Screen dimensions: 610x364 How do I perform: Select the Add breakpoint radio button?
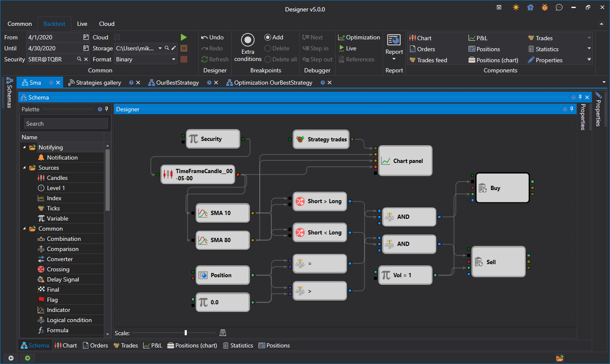point(268,37)
